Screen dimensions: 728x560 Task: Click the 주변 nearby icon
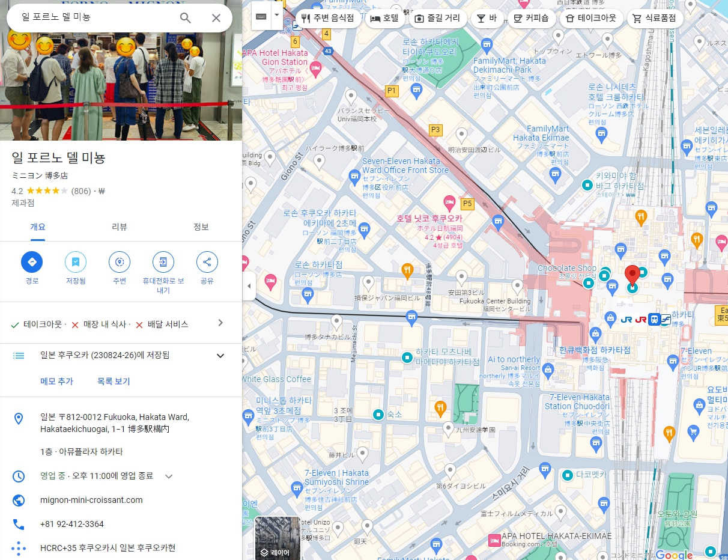[120, 262]
